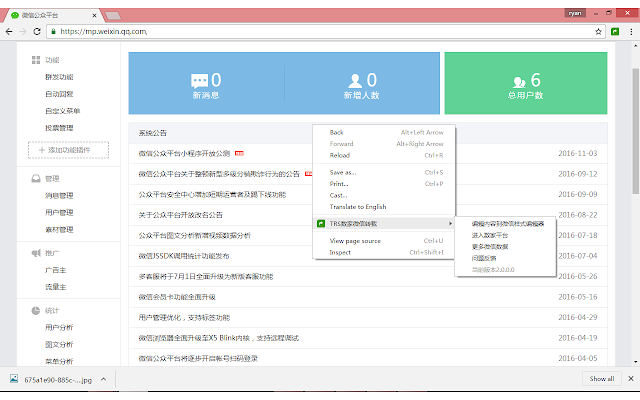640x400 pixels.
Task: Click the 推广 megaphone icon in the sidebar
Action: point(36,253)
